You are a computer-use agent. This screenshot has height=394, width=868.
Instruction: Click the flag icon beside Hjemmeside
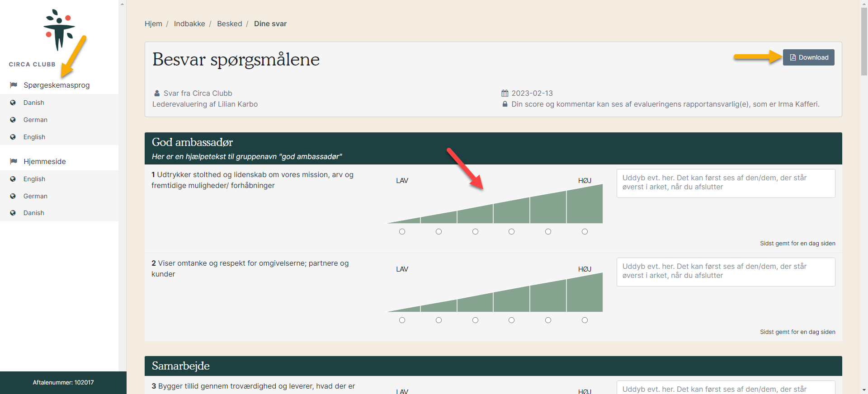(x=14, y=161)
